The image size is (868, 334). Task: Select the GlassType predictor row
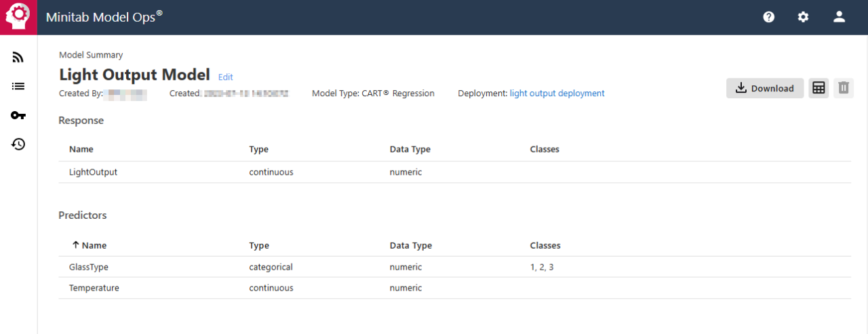click(x=88, y=267)
